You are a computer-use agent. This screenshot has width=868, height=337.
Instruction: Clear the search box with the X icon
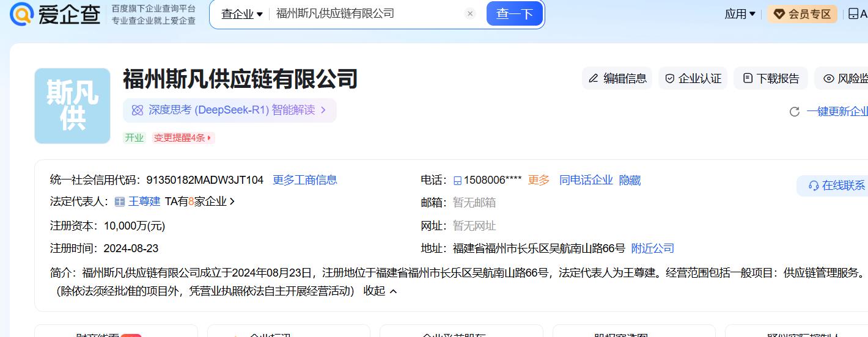pos(469,13)
